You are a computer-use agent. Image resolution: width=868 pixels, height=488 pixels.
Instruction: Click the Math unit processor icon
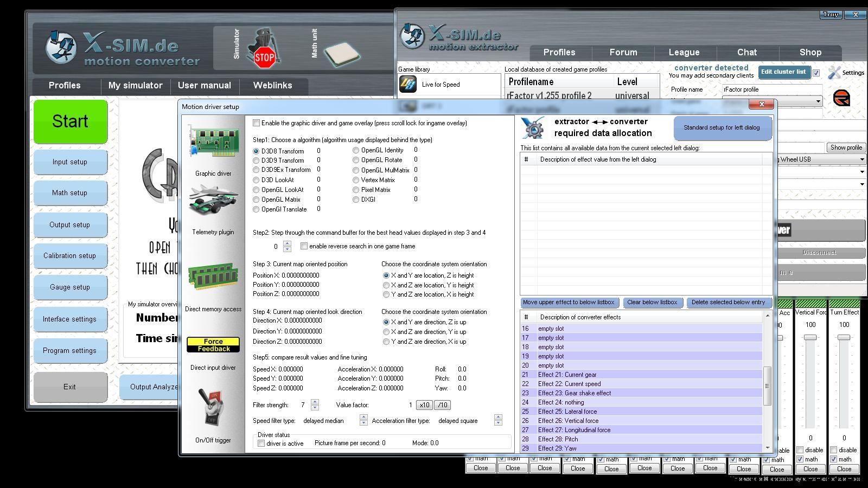click(x=341, y=53)
